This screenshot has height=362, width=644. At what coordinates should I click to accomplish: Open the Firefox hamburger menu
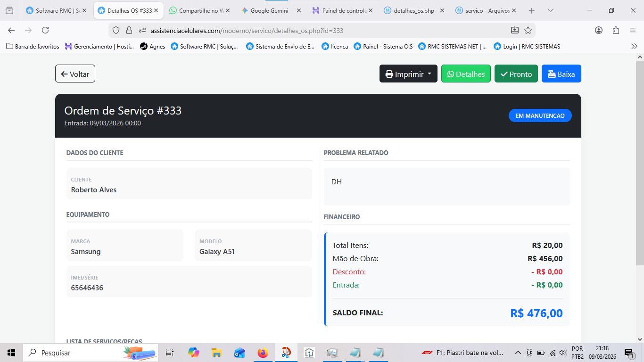tap(633, 30)
